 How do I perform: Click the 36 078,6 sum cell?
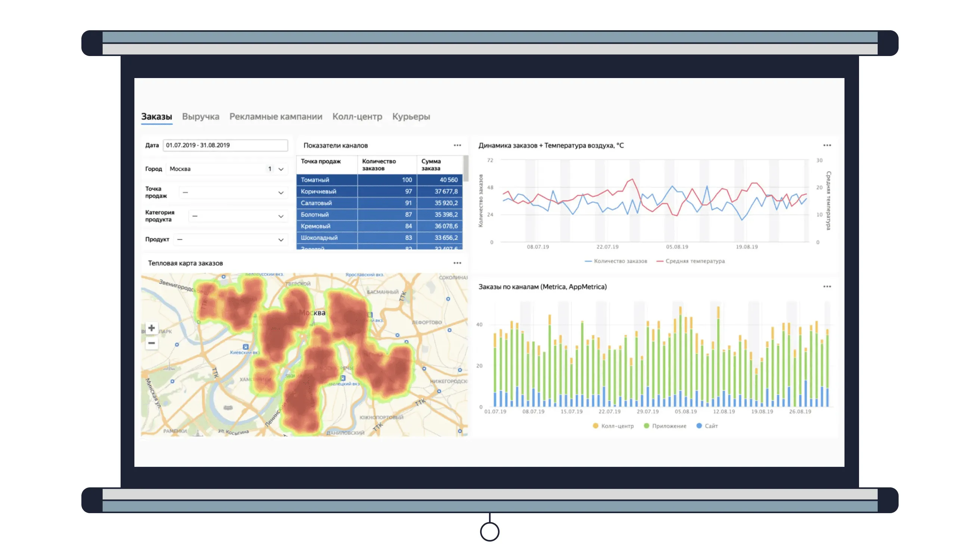pyautogui.click(x=440, y=226)
